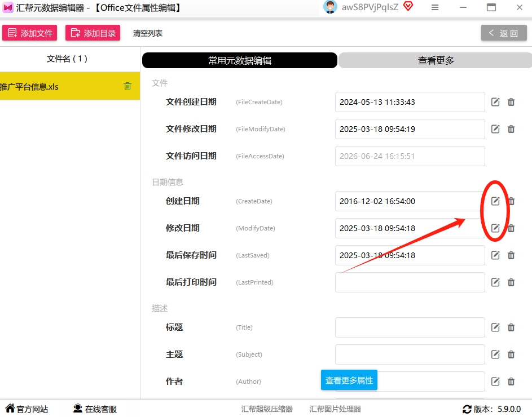Contact 在线客服 support

[x=95, y=409]
